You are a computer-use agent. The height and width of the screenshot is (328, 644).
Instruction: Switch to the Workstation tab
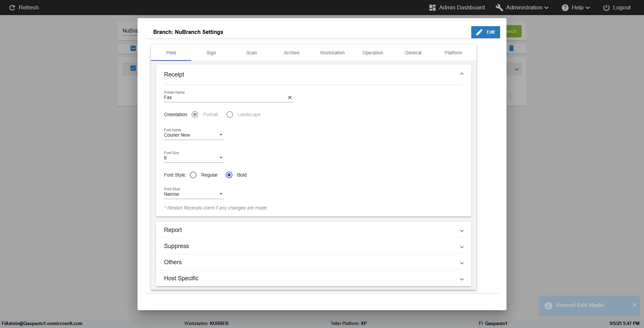point(332,53)
